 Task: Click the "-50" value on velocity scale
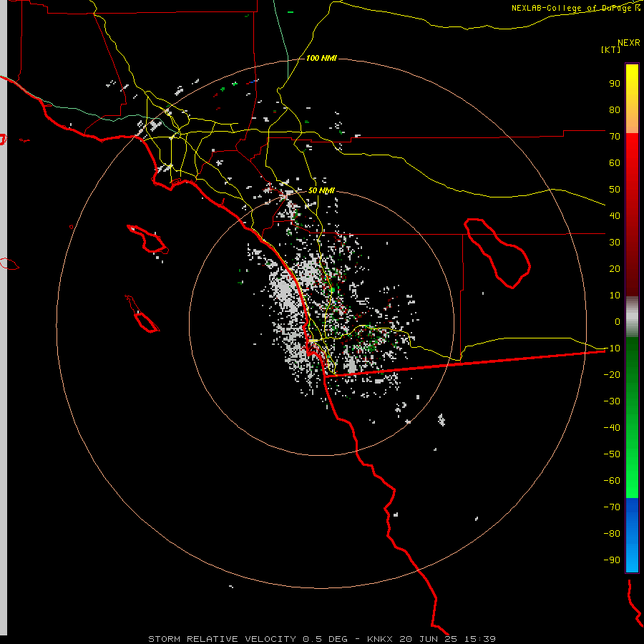point(612,454)
